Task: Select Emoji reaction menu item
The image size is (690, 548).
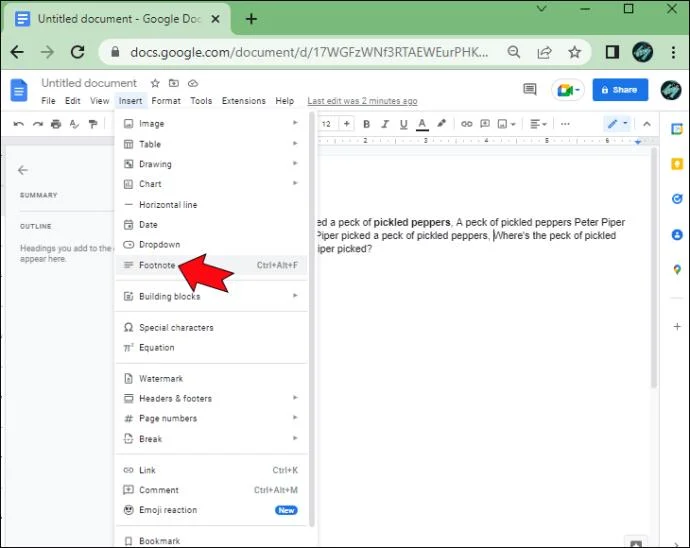Action: coord(211,510)
